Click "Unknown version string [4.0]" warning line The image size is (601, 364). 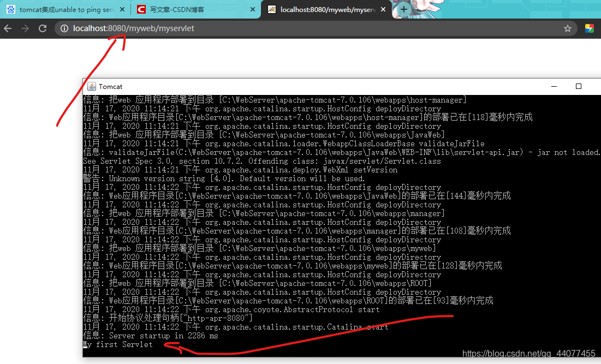coord(223,178)
